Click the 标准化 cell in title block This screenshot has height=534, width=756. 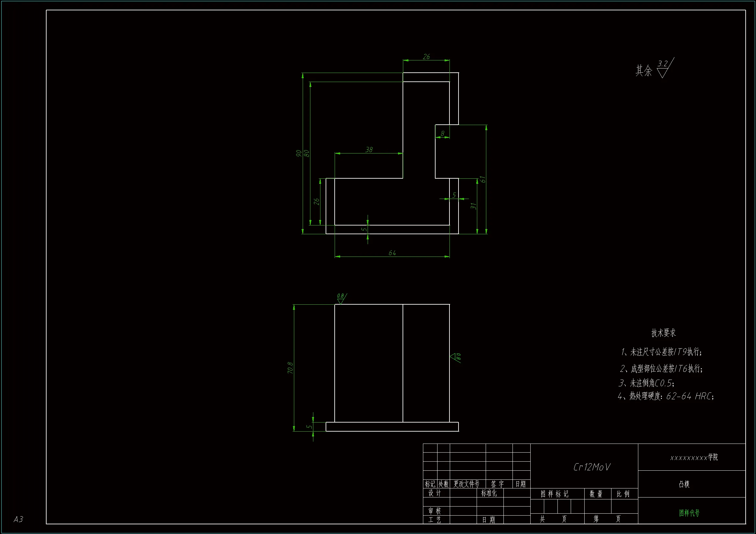click(489, 493)
